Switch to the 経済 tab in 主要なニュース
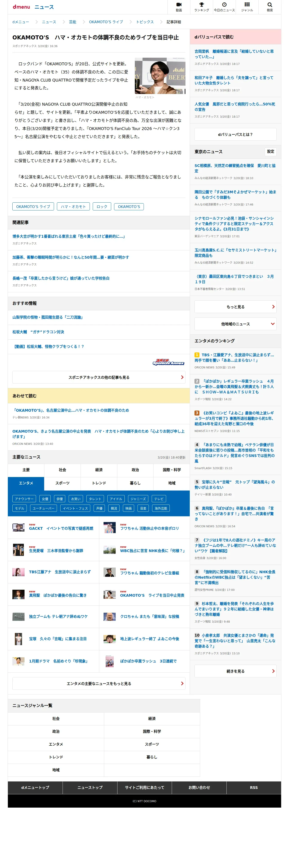 (99, 470)
